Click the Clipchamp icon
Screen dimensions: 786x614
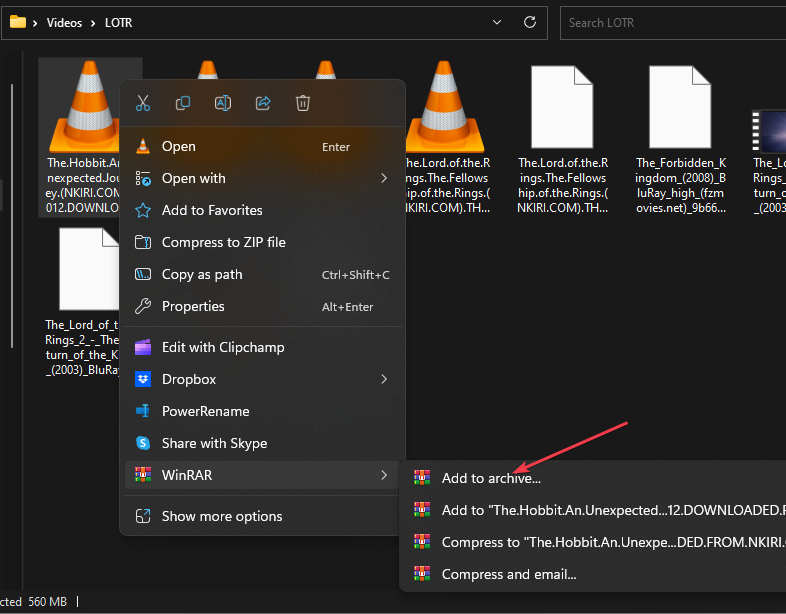pos(143,347)
